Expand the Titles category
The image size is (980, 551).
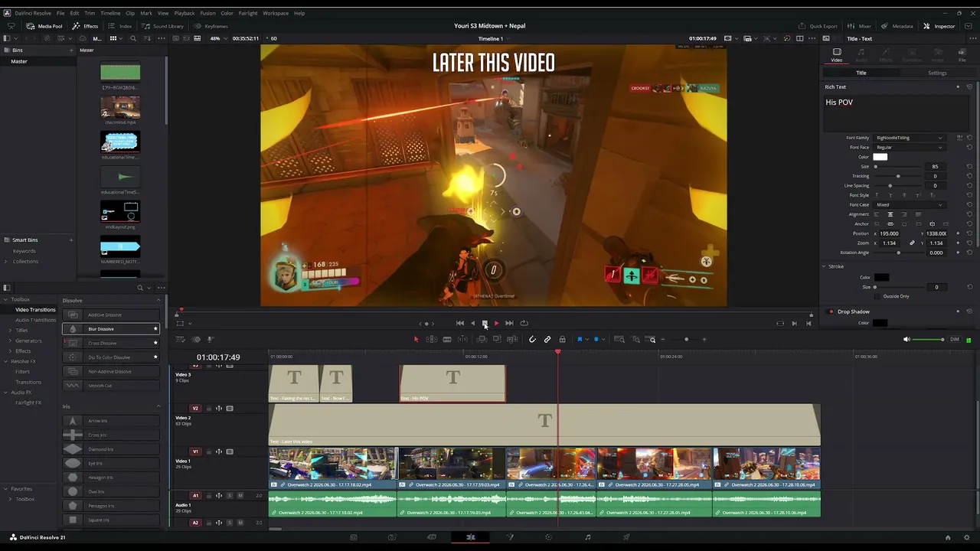[10, 330]
